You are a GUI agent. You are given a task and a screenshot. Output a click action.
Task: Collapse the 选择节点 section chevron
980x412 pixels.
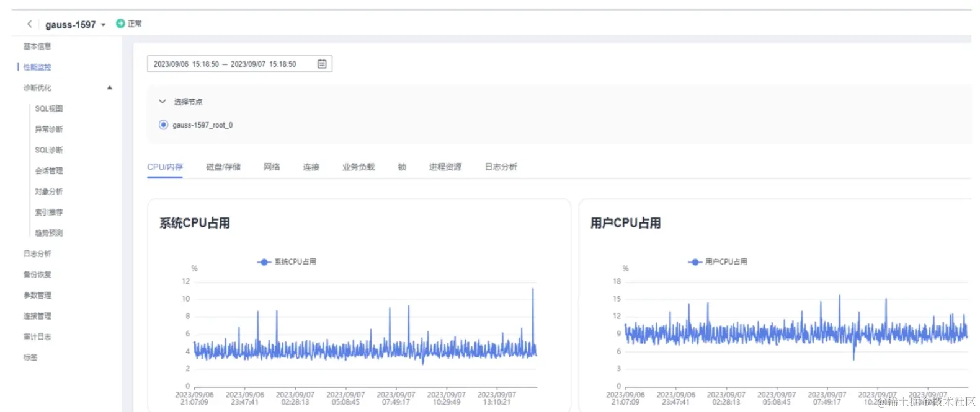[x=163, y=102]
